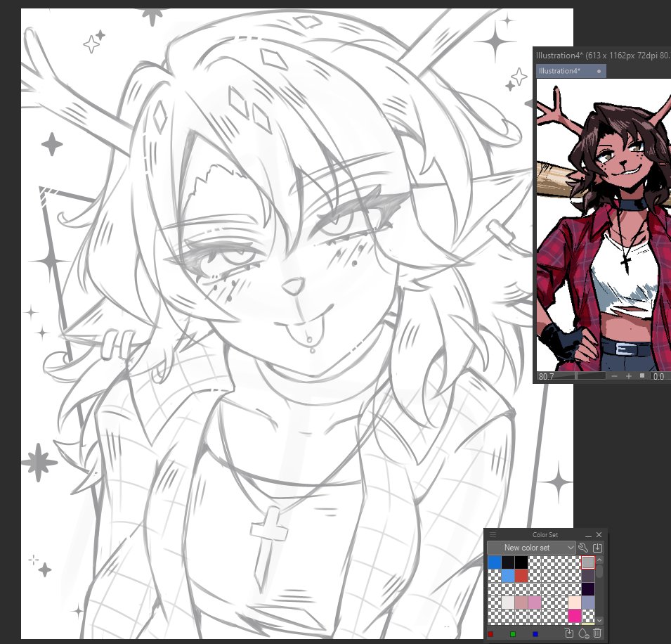
Task: Select the pure black swatch in the top row
Action: [521, 562]
